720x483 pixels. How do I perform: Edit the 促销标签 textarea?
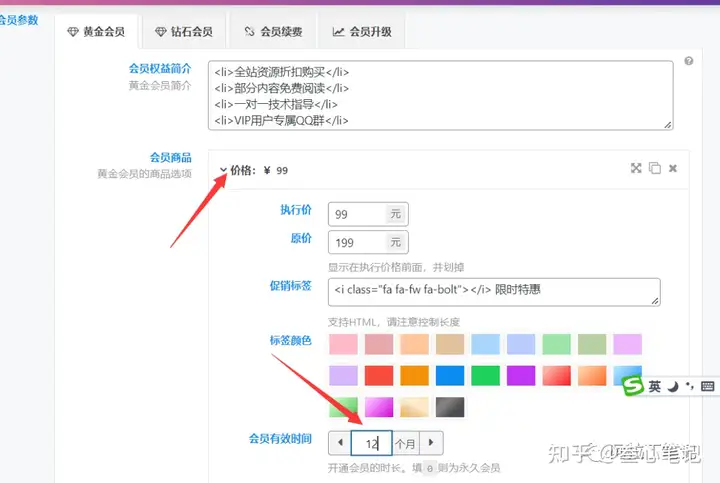point(494,292)
